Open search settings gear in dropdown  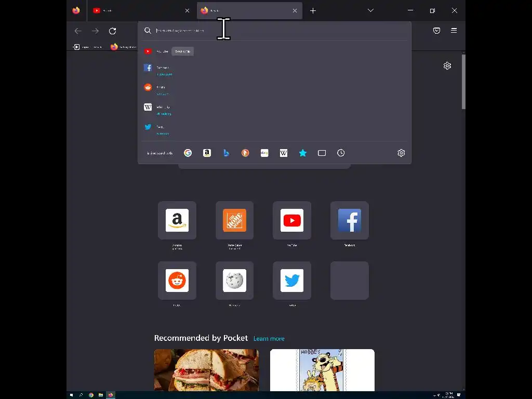(401, 153)
